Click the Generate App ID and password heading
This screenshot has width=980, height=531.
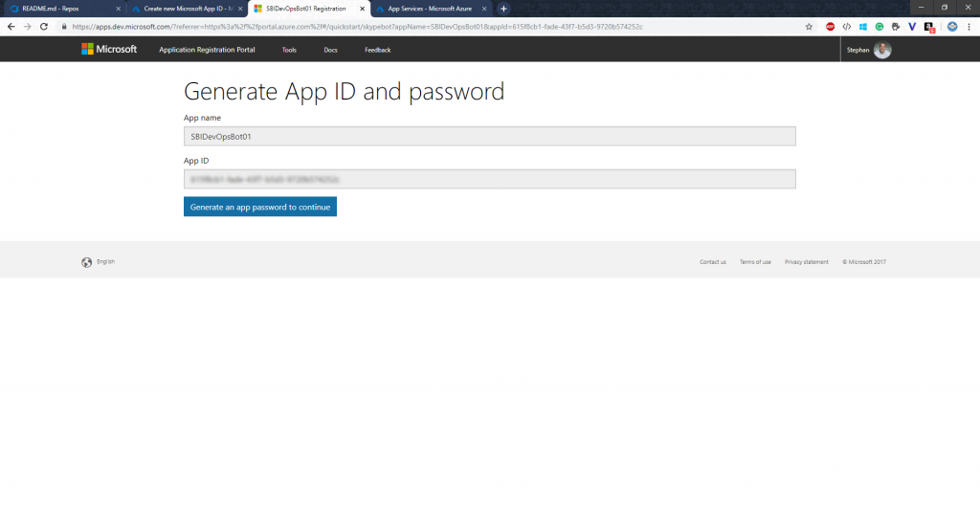[x=344, y=91]
